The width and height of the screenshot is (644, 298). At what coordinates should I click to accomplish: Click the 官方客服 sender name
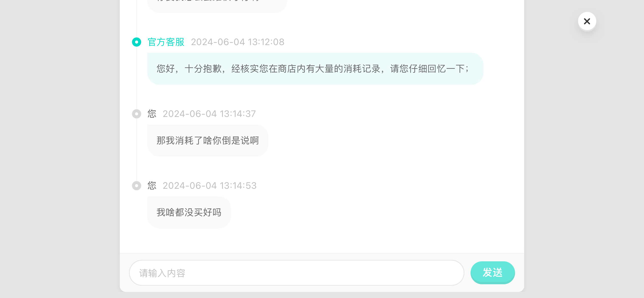166,42
